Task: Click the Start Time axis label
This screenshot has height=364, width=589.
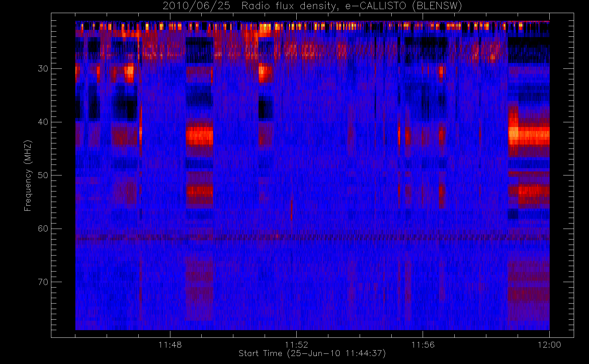Action: 312,353
